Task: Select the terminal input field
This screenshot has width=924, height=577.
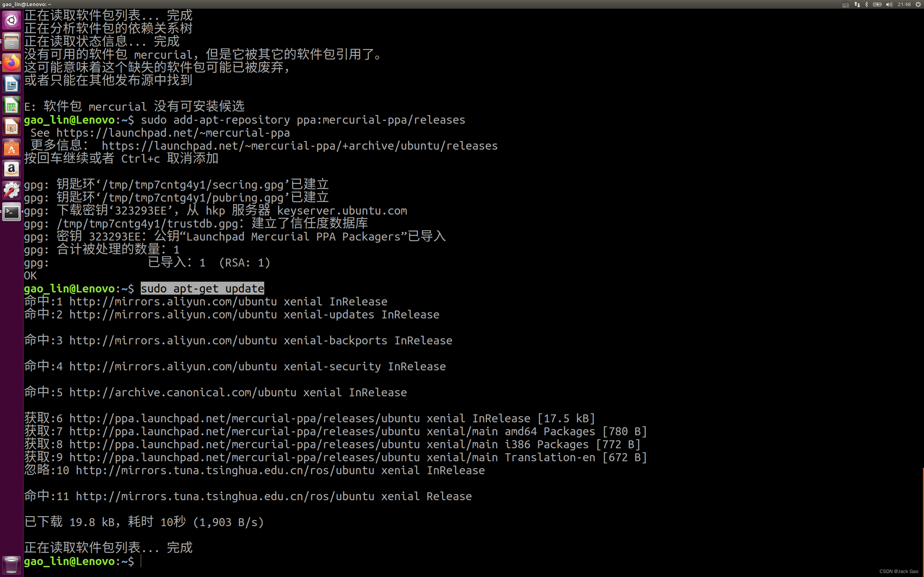Action: (x=142, y=561)
